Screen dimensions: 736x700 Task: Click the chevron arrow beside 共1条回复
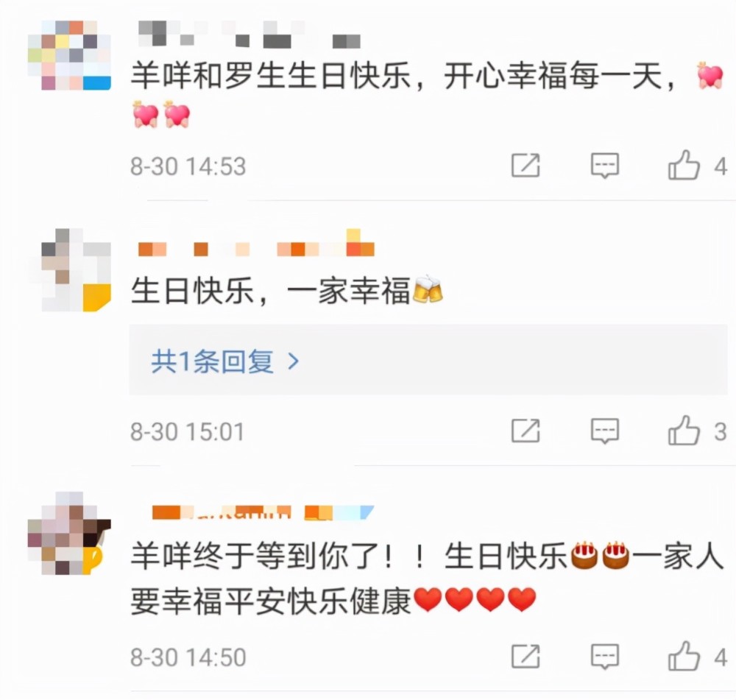294,361
